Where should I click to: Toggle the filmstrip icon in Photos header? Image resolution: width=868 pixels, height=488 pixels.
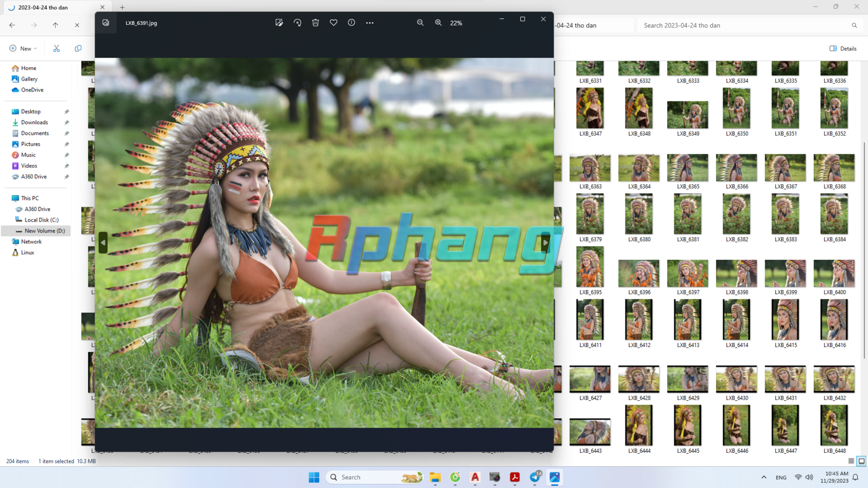click(x=106, y=23)
